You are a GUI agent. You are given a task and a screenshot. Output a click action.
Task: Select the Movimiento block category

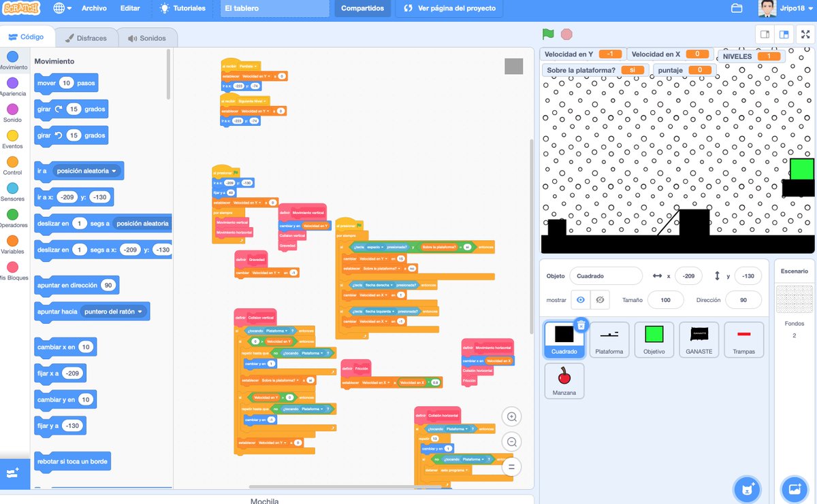12,60
